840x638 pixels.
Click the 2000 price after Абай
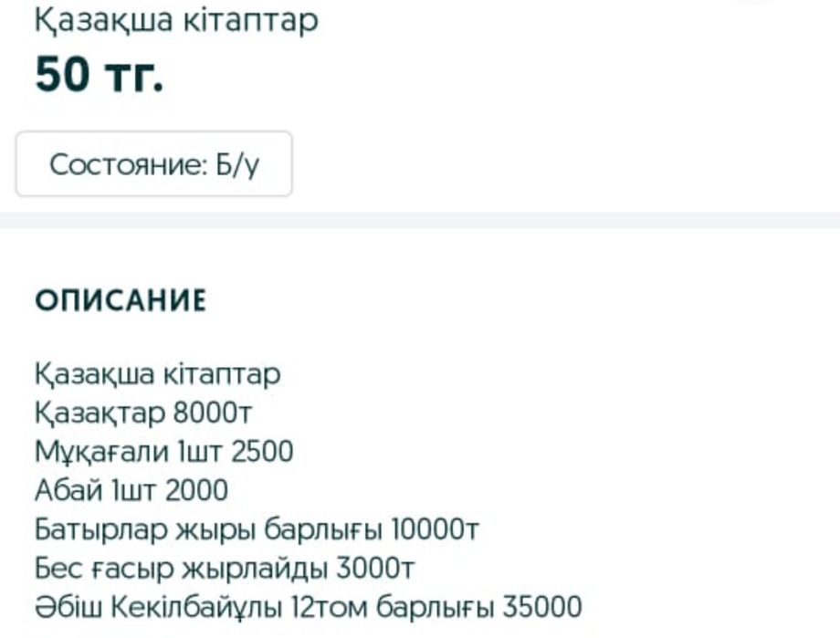195,490
